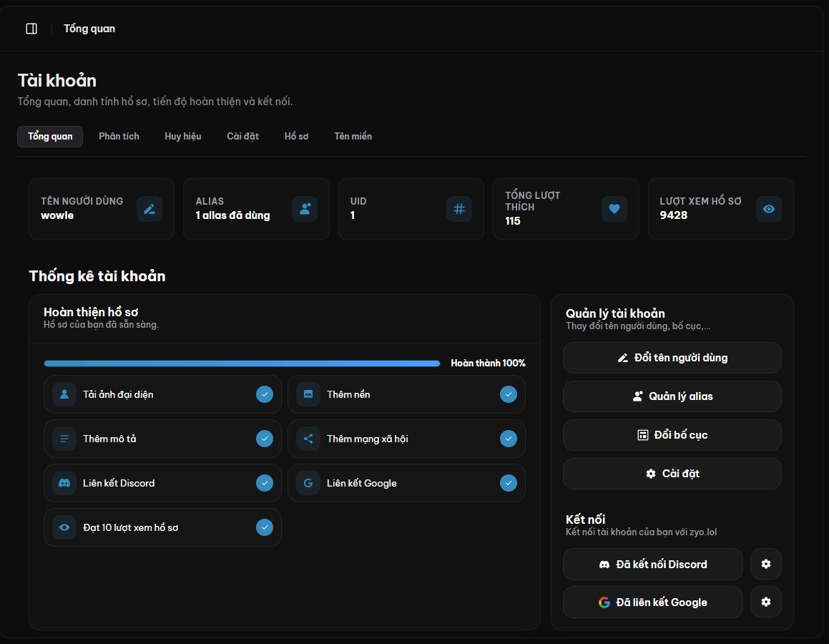
Task: Open Discord connection settings gear
Action: [x=765, y=564]
